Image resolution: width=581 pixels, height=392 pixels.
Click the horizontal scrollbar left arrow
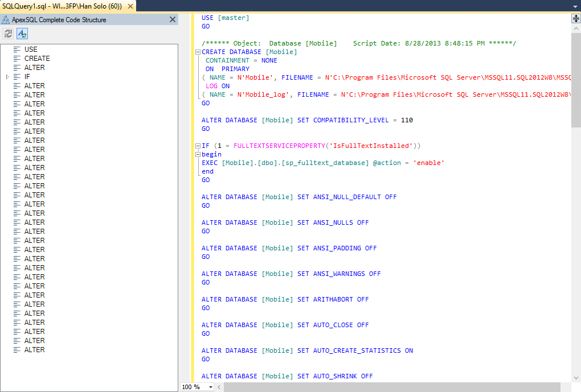coord(219,387)
